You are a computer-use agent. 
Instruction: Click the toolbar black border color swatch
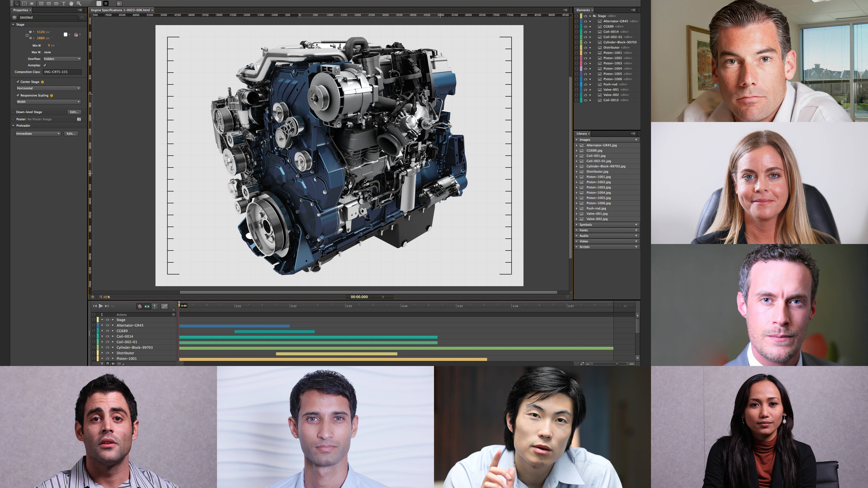coord(106,3)
